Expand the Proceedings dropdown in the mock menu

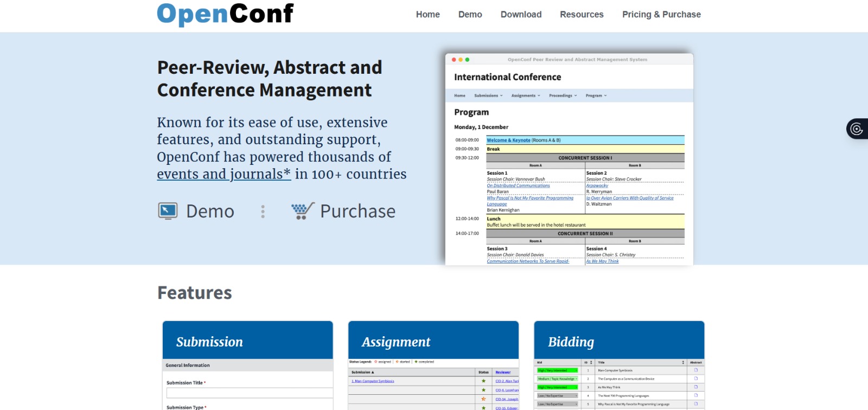click(563, 95)
